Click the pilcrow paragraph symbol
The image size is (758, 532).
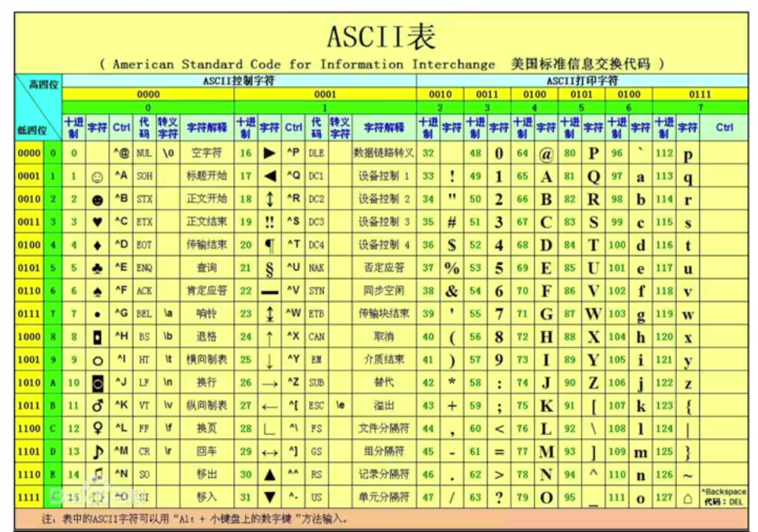tap(269, 245)
